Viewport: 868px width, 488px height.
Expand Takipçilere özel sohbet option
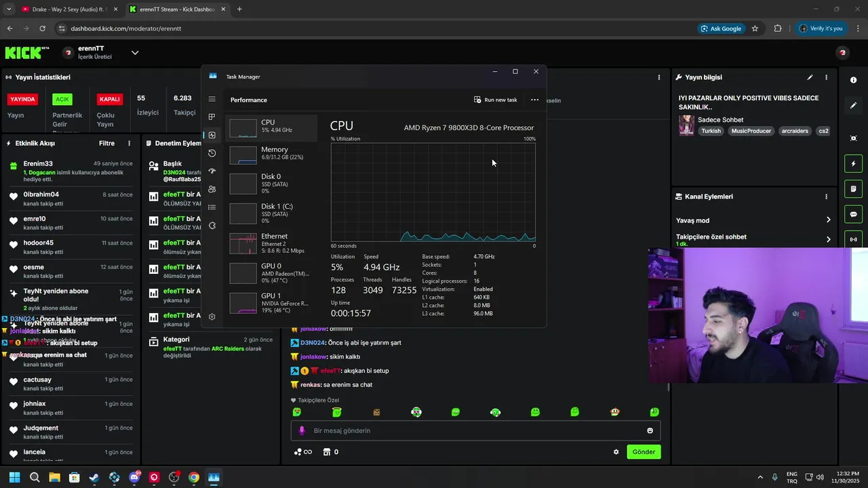point(828,239)
